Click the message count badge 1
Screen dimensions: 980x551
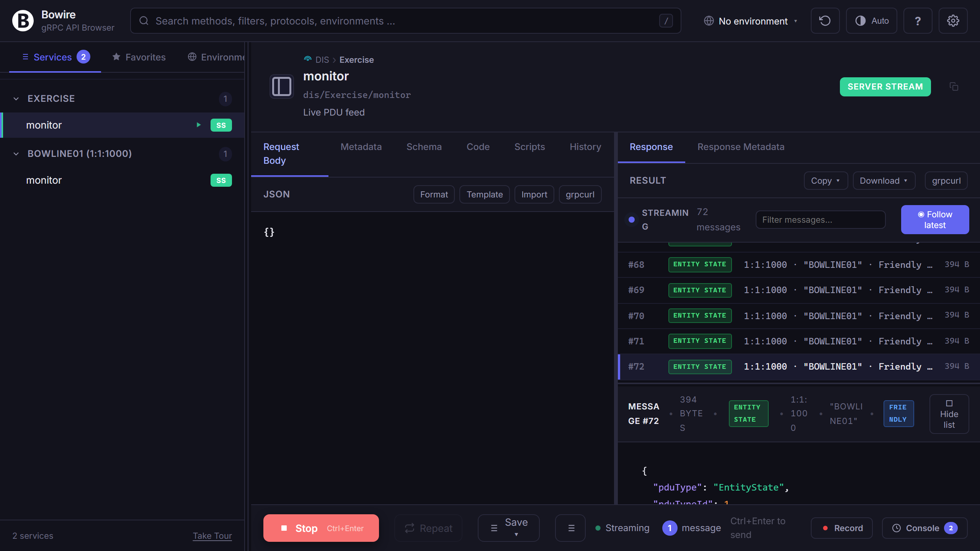[670, 528]
